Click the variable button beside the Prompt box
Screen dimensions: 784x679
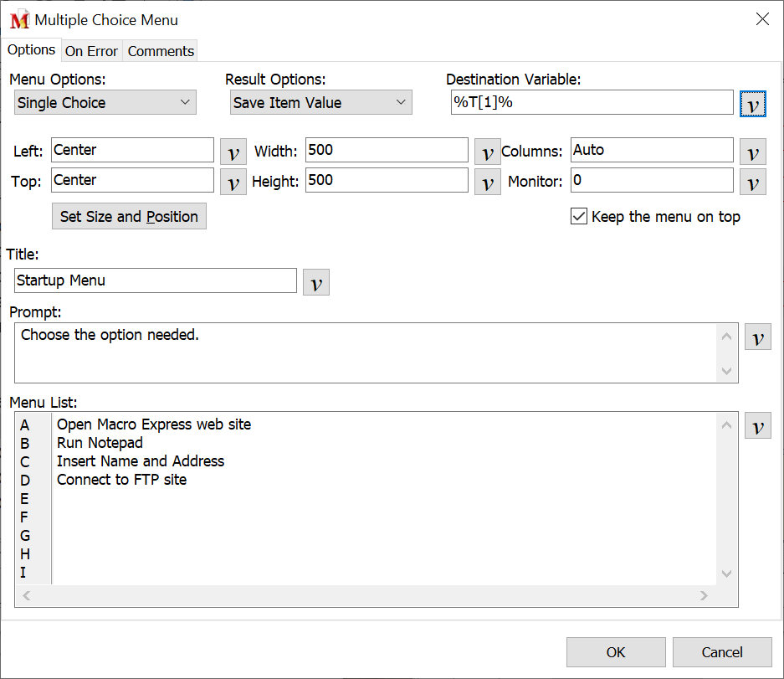pyautogui.click(x=757, y=337)
